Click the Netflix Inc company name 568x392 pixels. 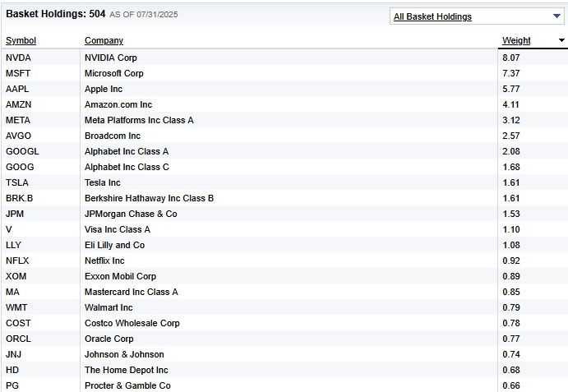click(104, 261)
